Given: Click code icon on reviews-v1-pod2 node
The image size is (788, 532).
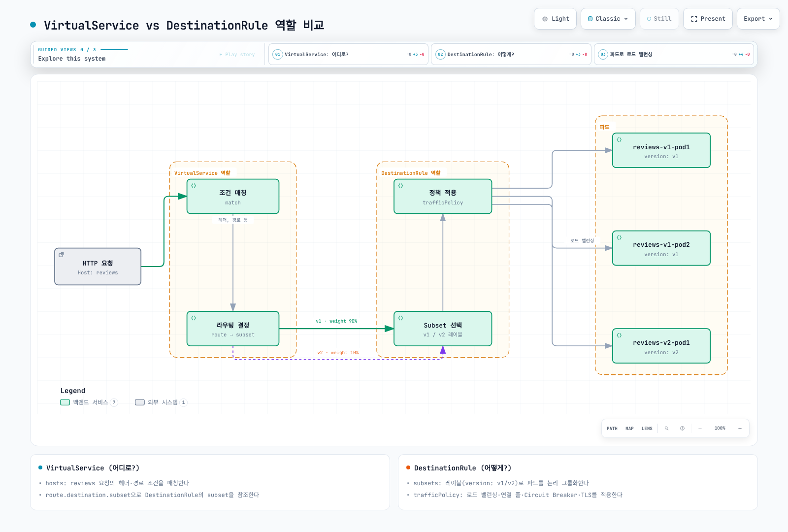Looking at the screenshot, I should pyautogui.click(x=619, y=237).
